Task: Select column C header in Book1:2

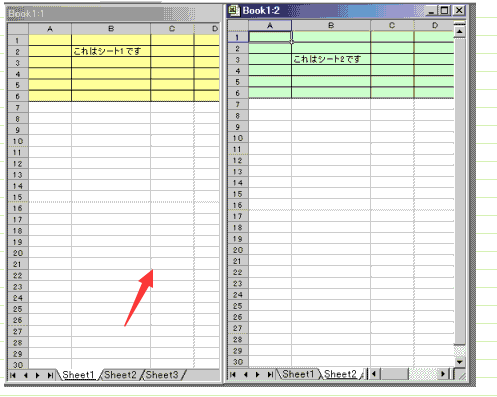Action: coord(392,26)
